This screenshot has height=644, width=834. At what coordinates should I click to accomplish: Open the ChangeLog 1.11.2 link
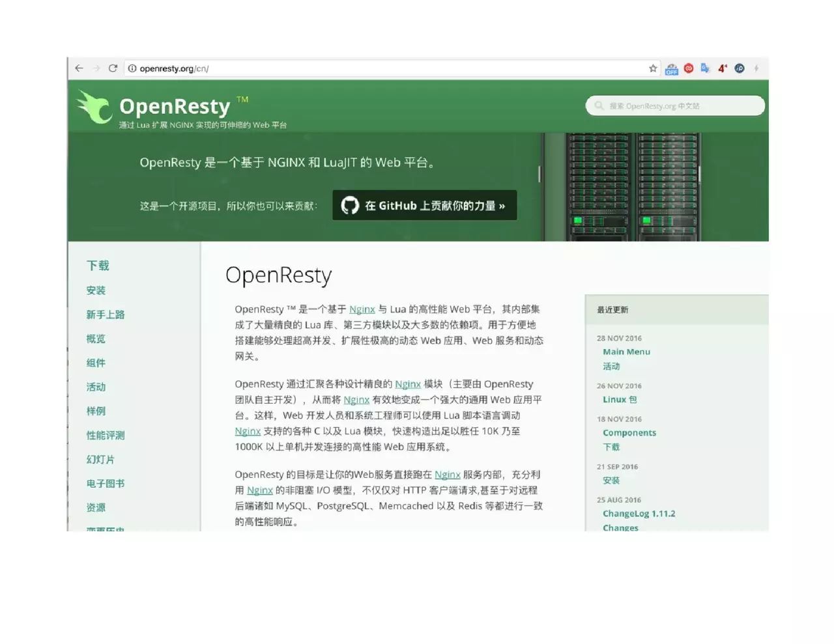(x=639, y=514)
